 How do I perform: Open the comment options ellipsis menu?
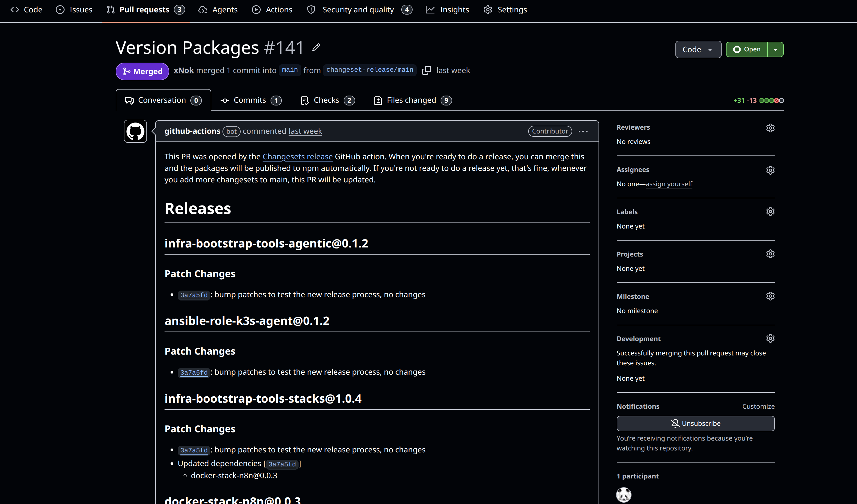pyautogui.click(x=583, y=132)
